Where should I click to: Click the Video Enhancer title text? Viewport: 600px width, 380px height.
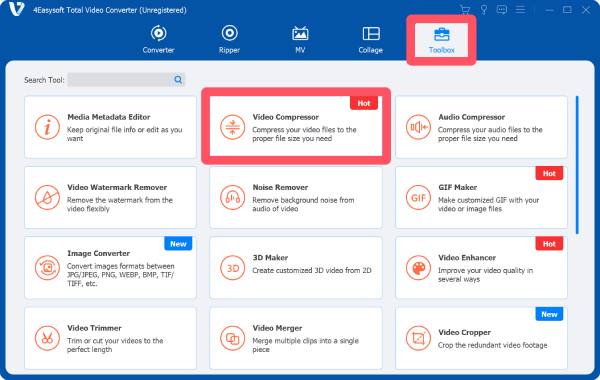467,258
